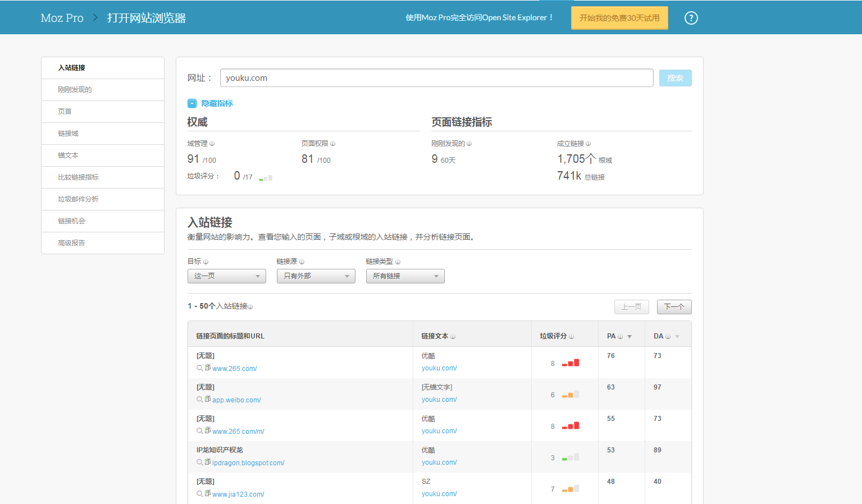Go to next page with 下一个
Screen dimensions: 862x504
(x=674, y=307)
